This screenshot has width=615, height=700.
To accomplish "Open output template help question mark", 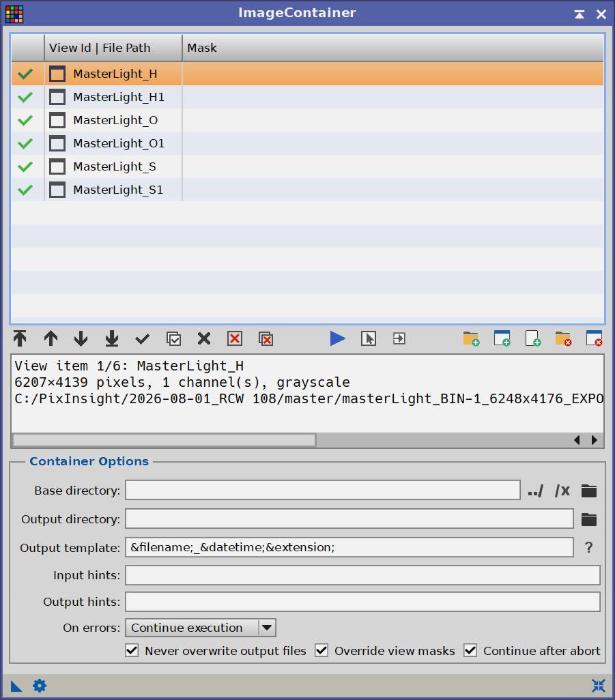I will click(589, 547).
